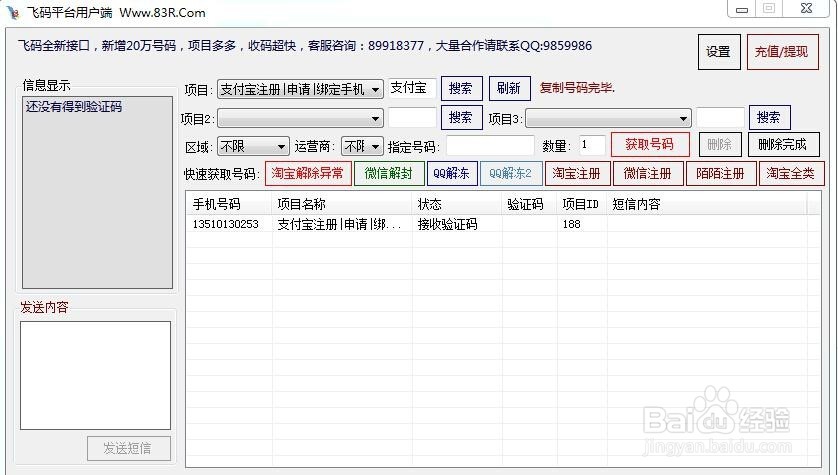Click 淘宝注册 quick button
Viewport: 838px width, 475px height.
point(577,174)
